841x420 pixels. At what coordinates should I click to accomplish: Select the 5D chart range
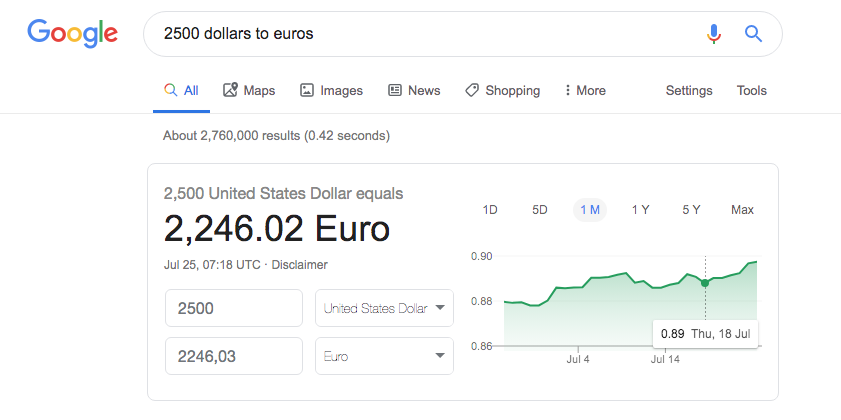[x=540, y=210]
